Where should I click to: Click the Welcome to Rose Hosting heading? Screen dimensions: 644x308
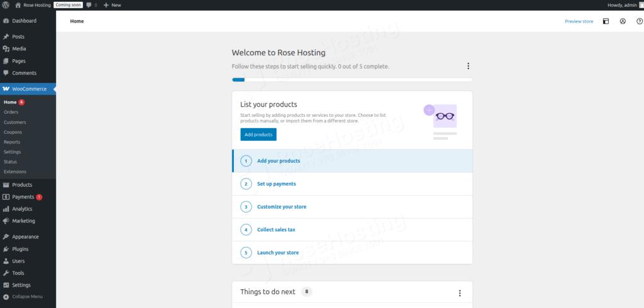(x=279, y=53)
